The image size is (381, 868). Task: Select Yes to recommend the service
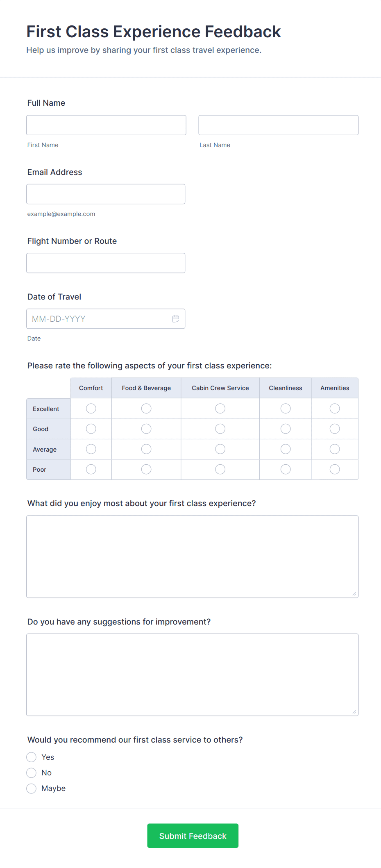tap(32, 757)
